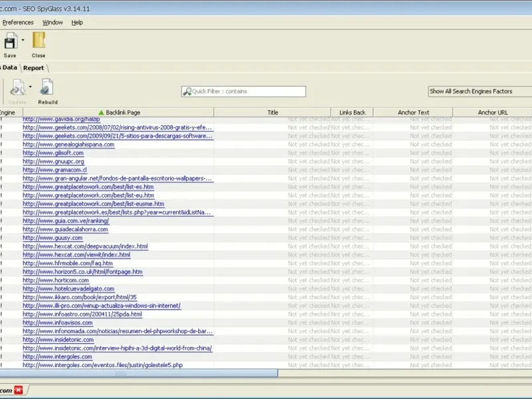This screenshot has height=399, width=532.
Task: Open Show All Search Engines Factors dropdown
Action: [479, 91]
